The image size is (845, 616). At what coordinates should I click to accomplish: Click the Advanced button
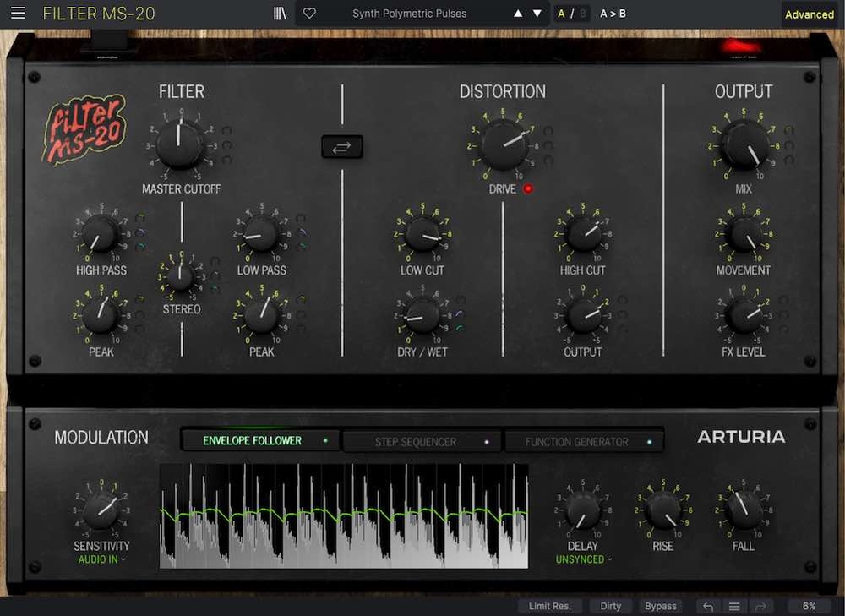pos(809,14)
